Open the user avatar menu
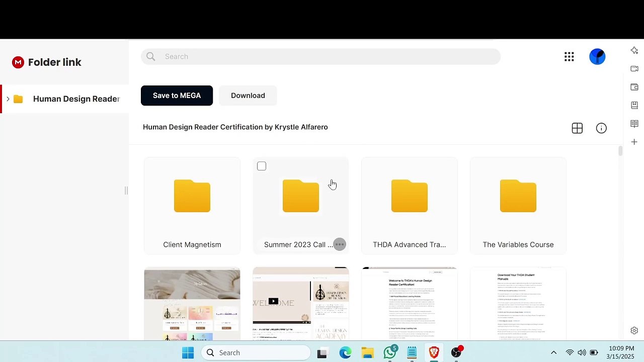Screen dimensions: 644x362 597,56
